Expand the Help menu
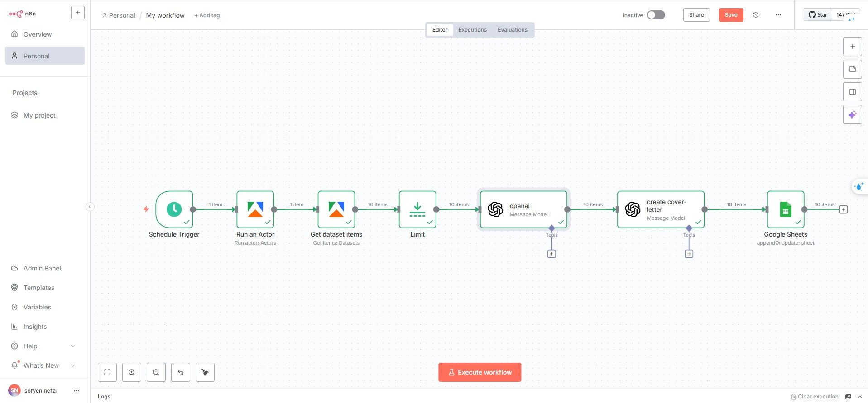 45,346
